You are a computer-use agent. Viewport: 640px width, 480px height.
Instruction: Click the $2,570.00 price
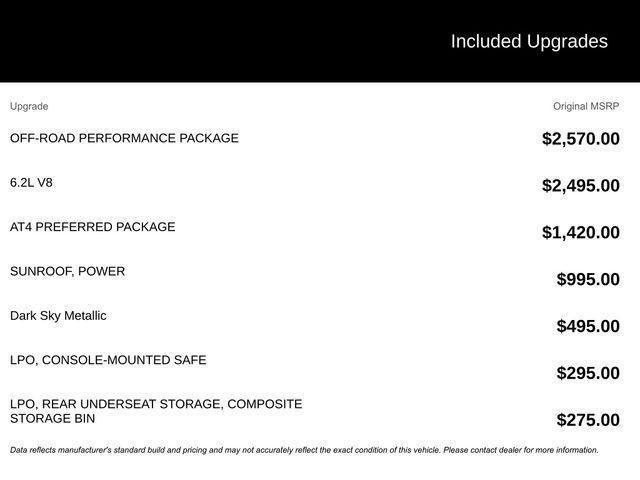[x=580, y=139]
